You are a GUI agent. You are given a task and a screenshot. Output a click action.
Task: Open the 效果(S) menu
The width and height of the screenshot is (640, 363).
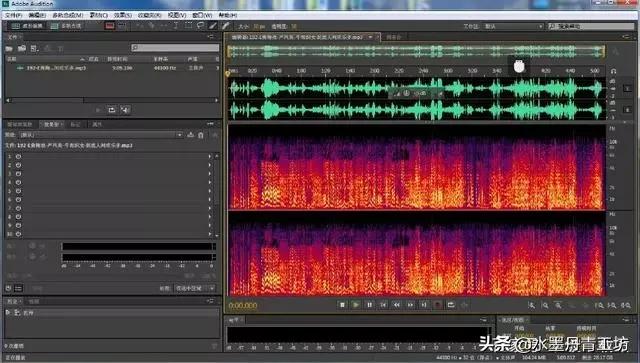pos(122,15)
